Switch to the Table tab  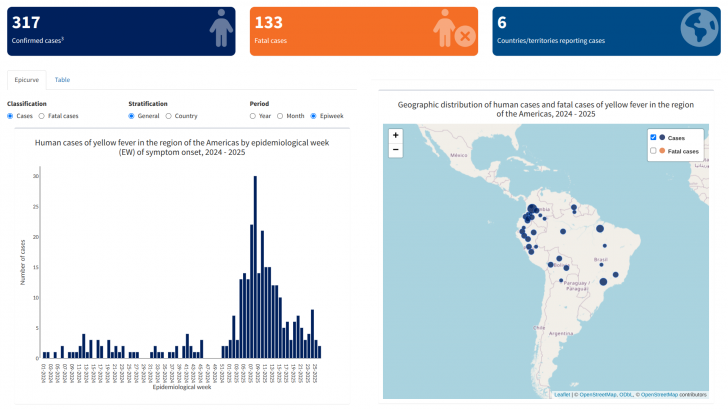62,79
